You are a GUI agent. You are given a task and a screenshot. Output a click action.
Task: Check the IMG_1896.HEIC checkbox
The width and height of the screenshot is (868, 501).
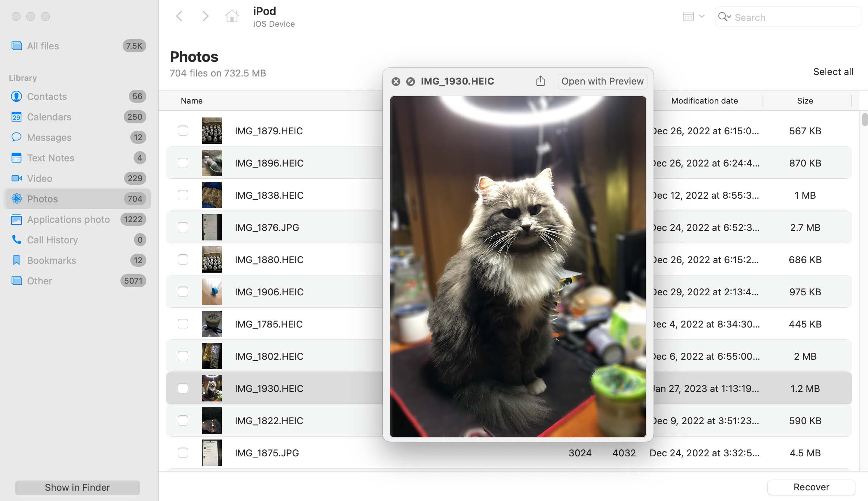183,163
